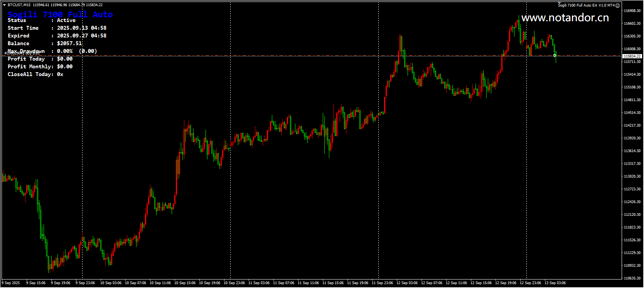Image resolution: width=644 pixels, height=288 pixels.
Task: Click the 13 Sep 03:06 time axis label
Action: [x=555, y=283]
